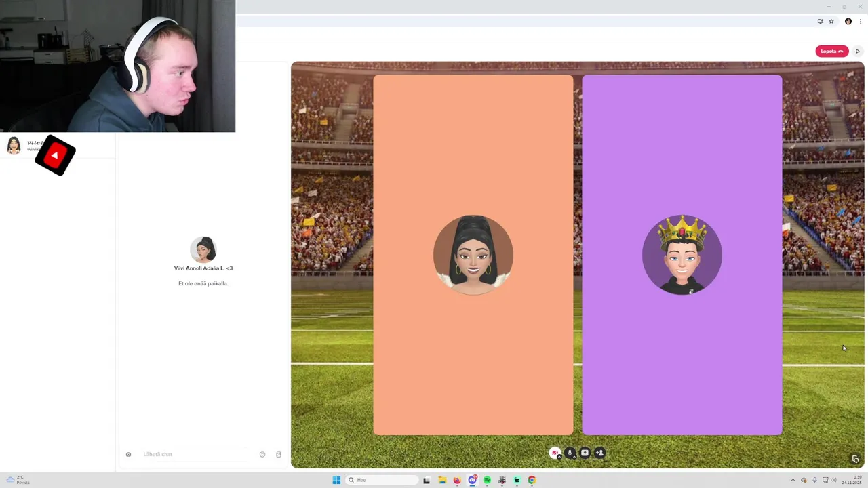Screen dimensions: 868x488
Task: Click the play arrow icon beside Lopeta
Action: tap(857, 51)
